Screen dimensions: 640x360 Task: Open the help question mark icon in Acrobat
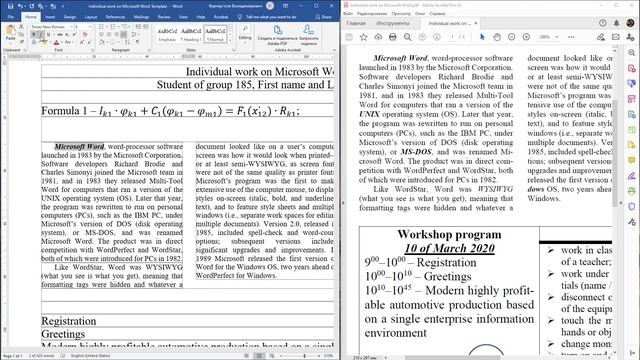coord(602,23)
